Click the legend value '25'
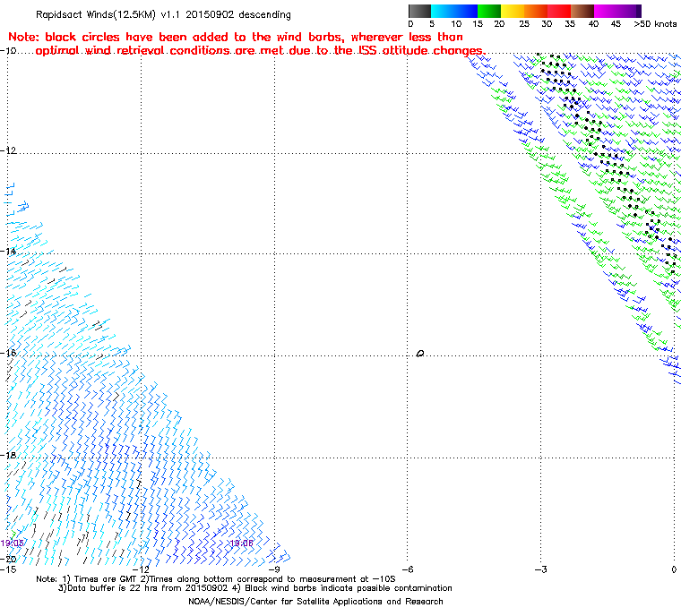This screenshot has width=681, height=616. [x=524, y=24]
